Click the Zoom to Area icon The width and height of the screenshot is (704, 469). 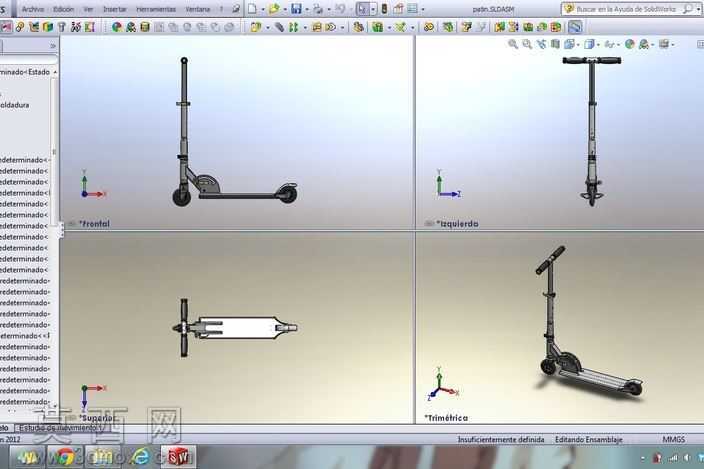tap(527, 44)
